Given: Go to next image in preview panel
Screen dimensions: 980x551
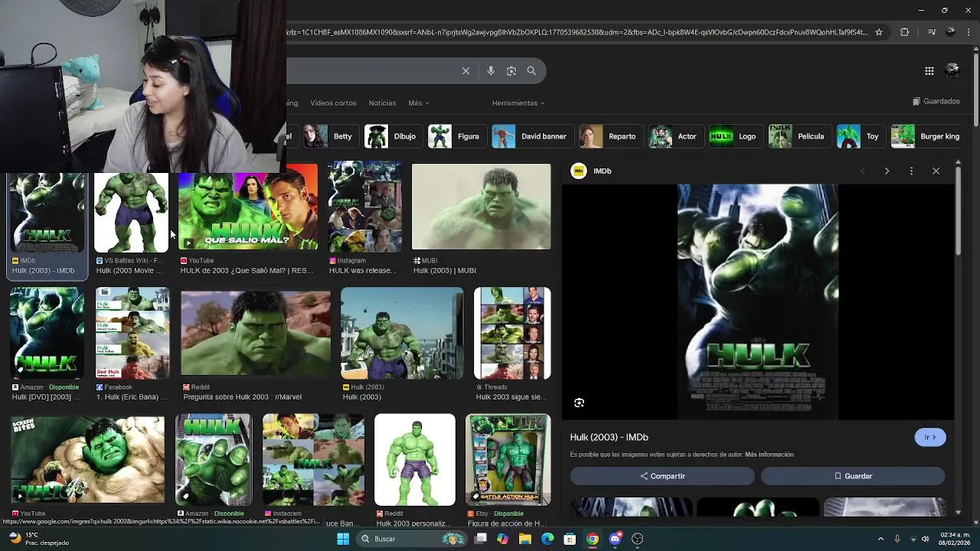Looking at the screenshot, I should [x=887, y=171].
